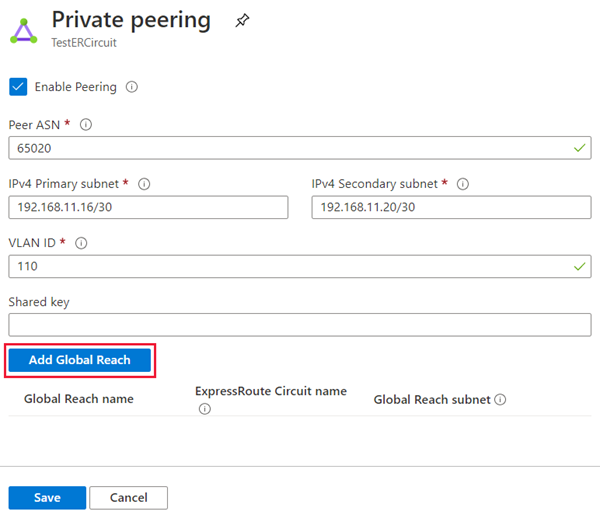Click the Global Reach name column header

79,399
